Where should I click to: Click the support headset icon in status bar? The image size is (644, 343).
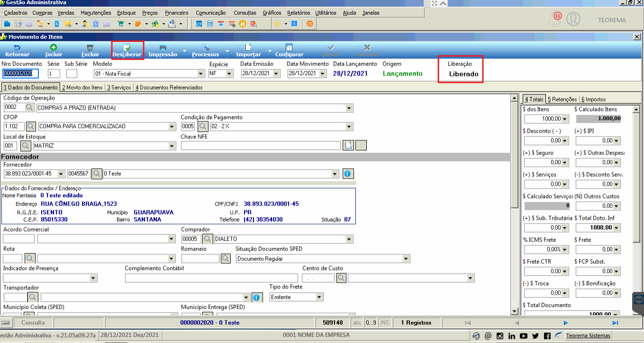476,336
